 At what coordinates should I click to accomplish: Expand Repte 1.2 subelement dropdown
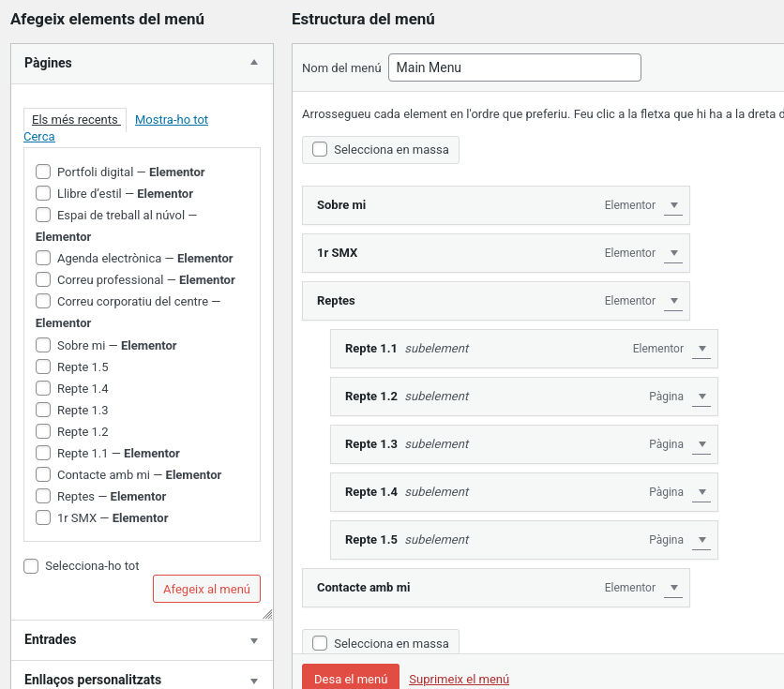(x=701, y=397)
